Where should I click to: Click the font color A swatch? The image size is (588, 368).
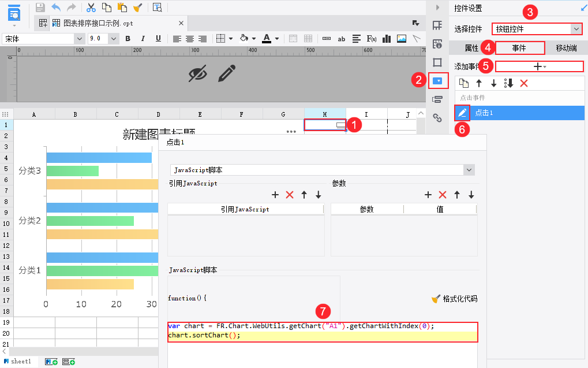pyautogui.click(x=267, y=38)
